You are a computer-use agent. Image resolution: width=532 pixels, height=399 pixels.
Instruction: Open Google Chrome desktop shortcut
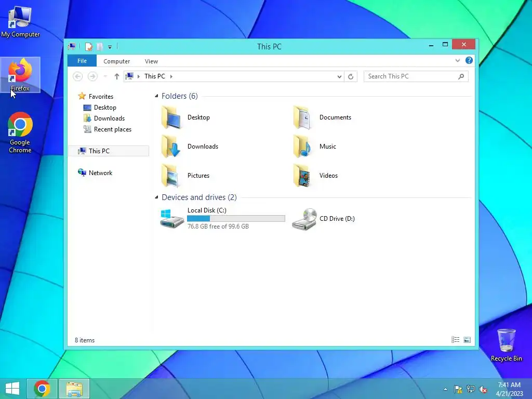point(20,132)
